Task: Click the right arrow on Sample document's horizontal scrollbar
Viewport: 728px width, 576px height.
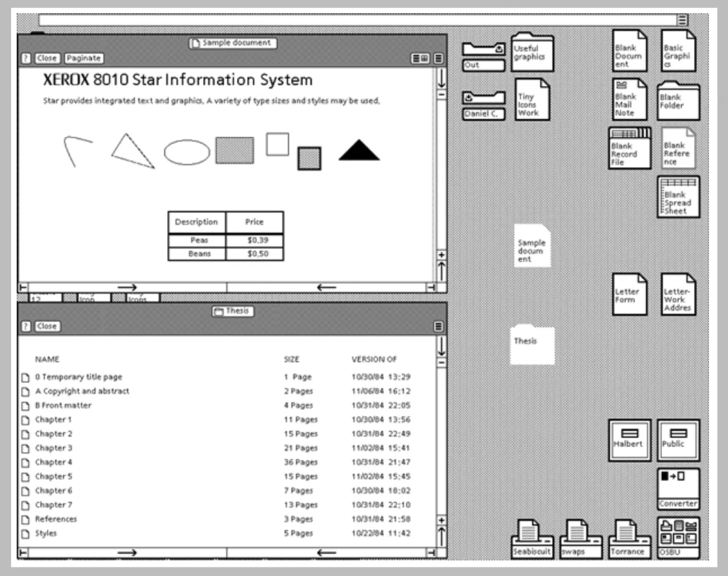Action: 127,287
